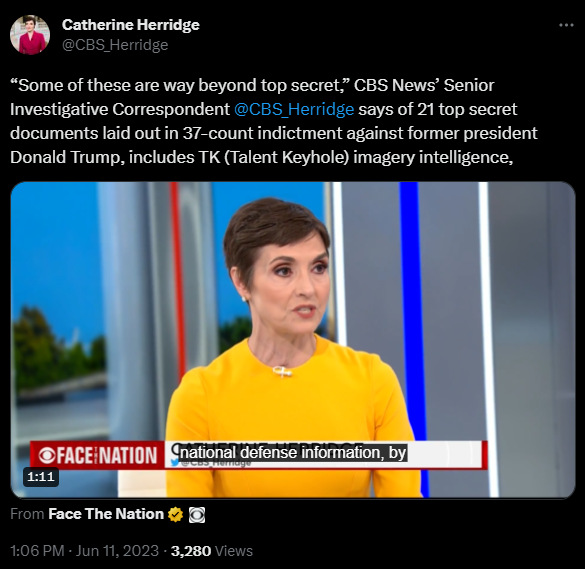Follow the blue @CBS_Herridge mention in tweet text

click(x=294, y=109)
